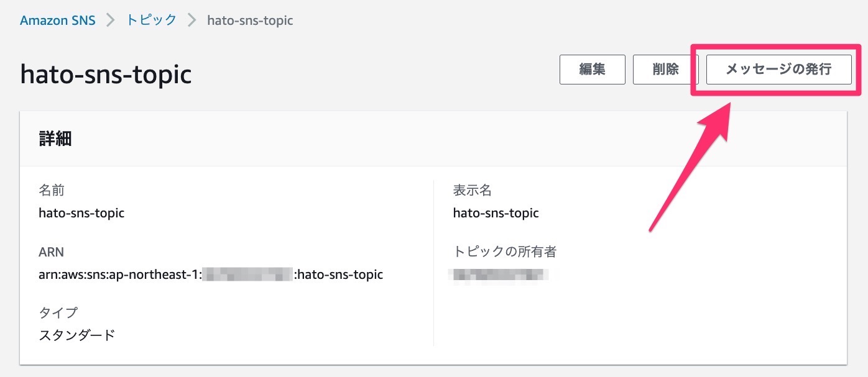Click the 名前 field label
Screen dimensions: 868x377
click(52, 190)
